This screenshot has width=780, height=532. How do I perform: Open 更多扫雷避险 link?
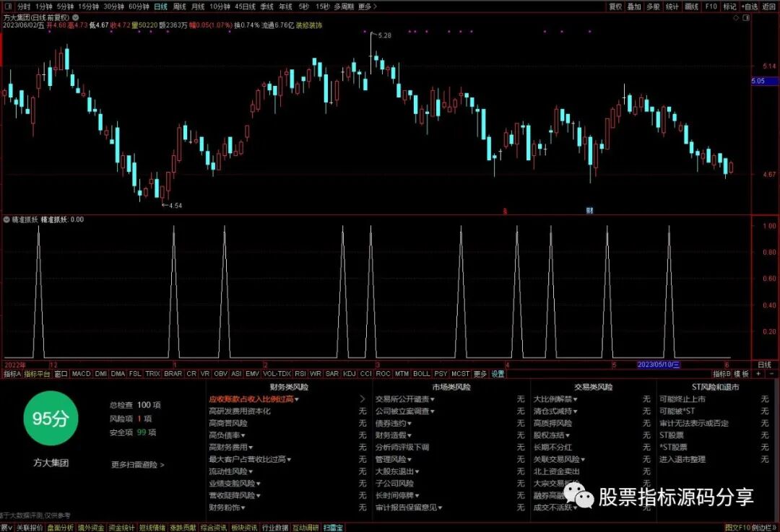[137, 464]
